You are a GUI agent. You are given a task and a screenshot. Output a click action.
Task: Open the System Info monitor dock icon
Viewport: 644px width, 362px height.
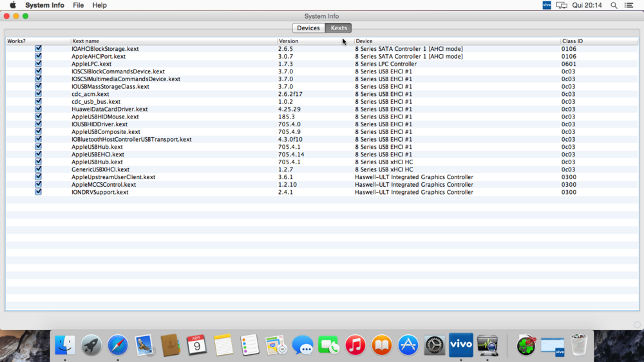488,345
